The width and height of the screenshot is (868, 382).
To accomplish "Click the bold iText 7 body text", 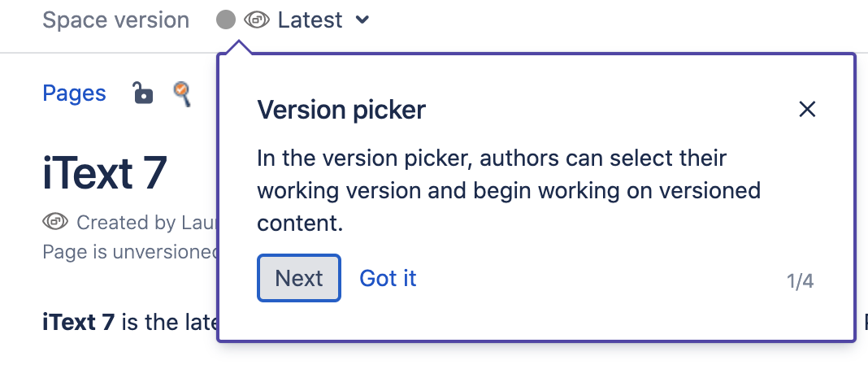I will (x=79, y=323).
